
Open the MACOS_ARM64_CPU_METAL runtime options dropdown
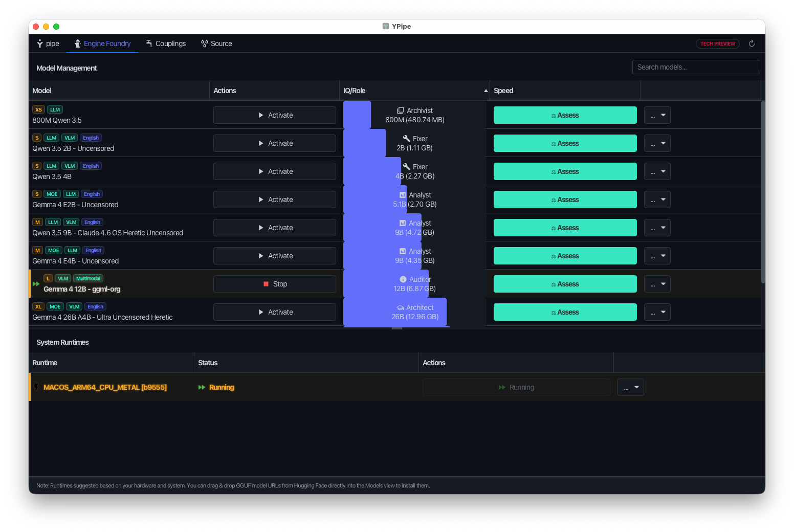pyautogui.click(x=631, y=387)
